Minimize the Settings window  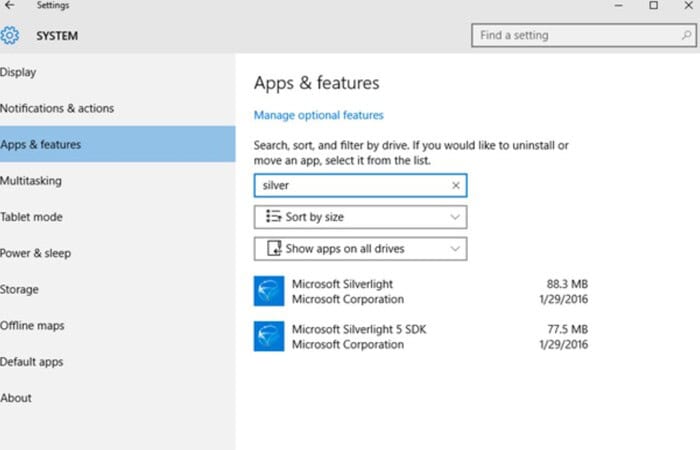[x=618, y=5]
